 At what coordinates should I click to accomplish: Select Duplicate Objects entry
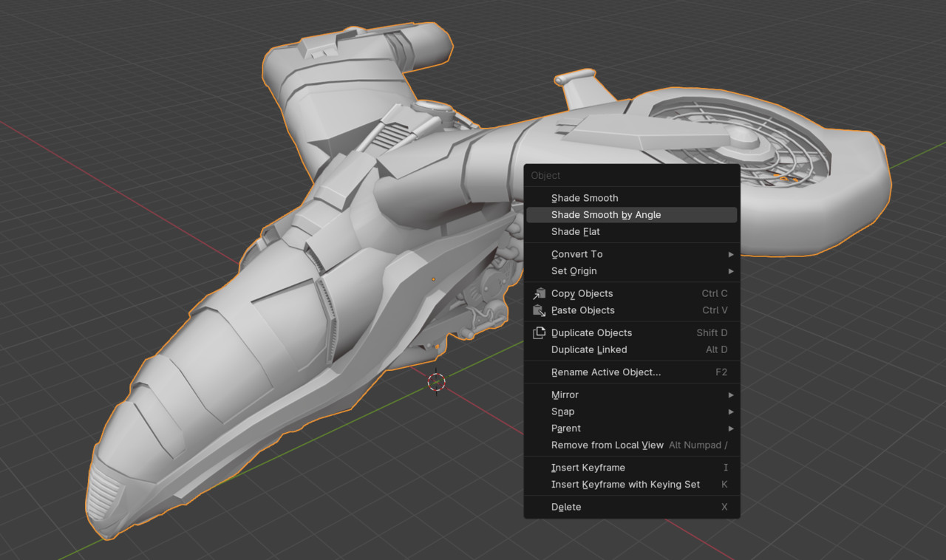click(x=631, y=332)
